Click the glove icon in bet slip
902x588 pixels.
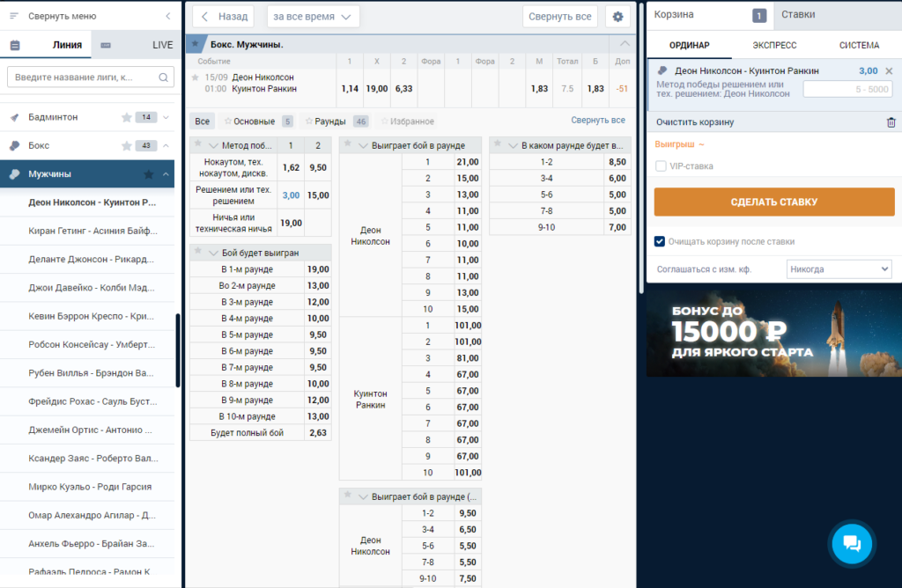coord(662,70)
